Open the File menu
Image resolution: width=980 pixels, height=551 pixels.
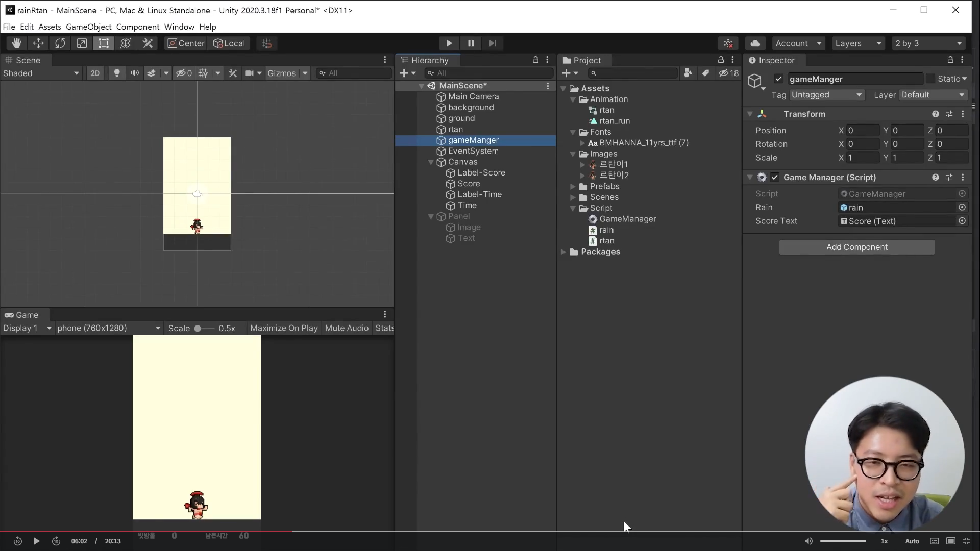(x=9, y=27)
